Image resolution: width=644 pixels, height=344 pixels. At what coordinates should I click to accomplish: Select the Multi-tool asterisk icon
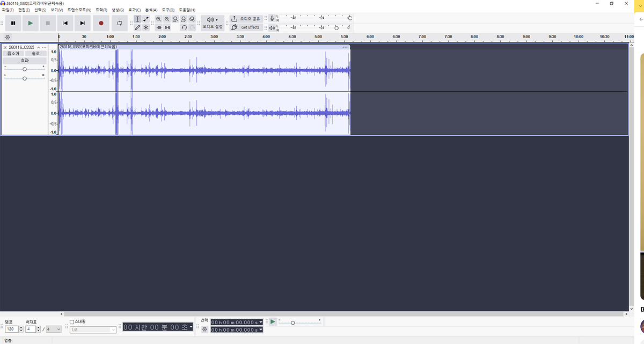click(x=146, y=27)
